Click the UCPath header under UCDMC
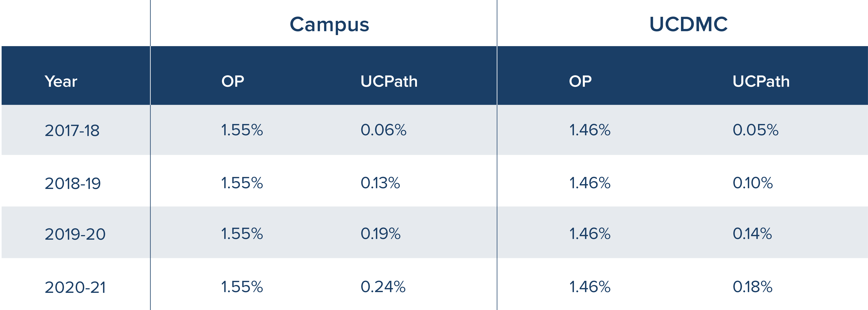The height and width of the screenshot is (310, 868). [x=761, y=82]
